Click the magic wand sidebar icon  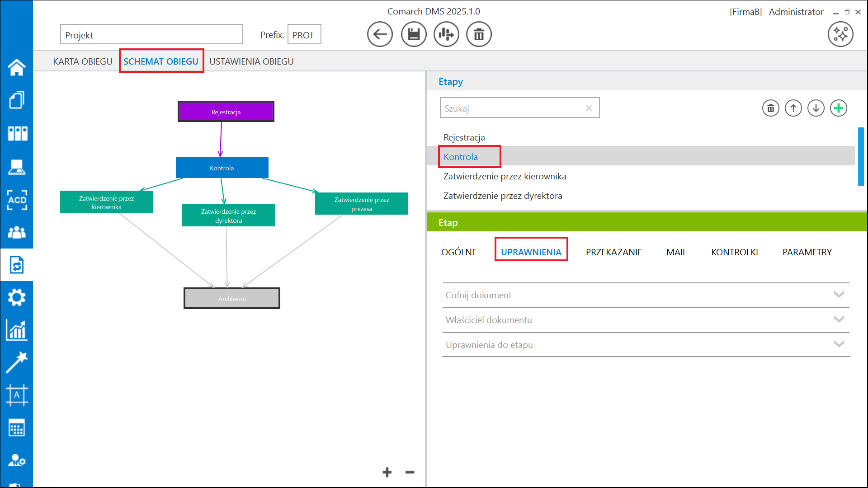tap(17, 362)
